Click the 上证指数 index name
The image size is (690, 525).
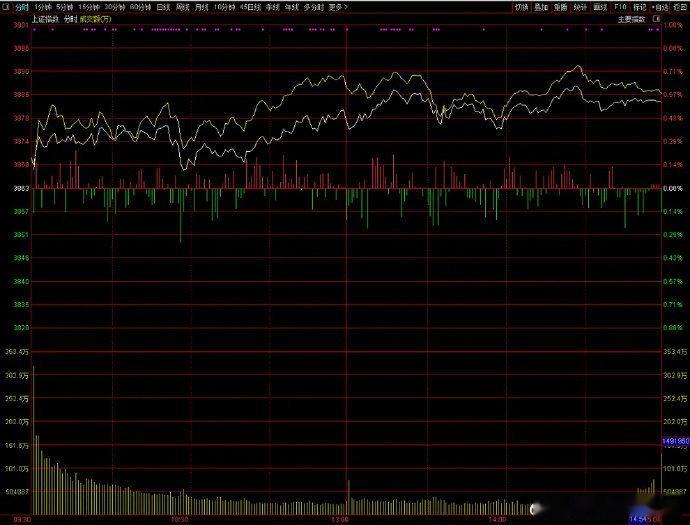[x=45, y=19]
